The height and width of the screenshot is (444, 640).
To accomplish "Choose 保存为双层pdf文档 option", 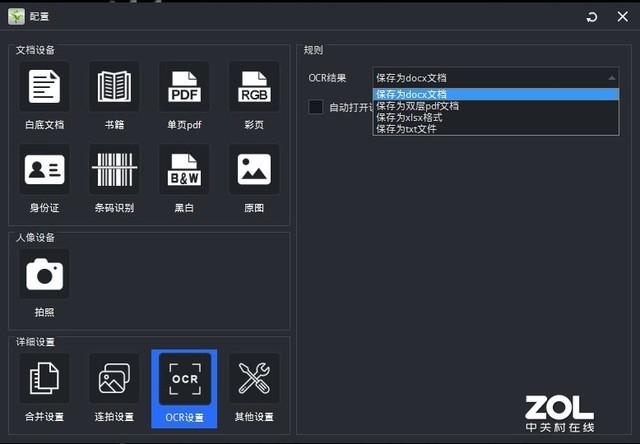I will coord(417,105).
